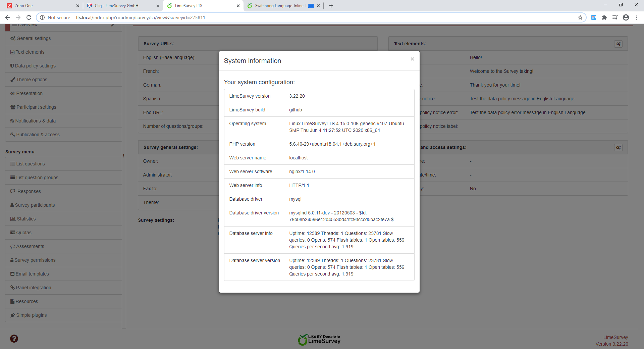Close the Cliq - LimeSurvey GmbH tab

(x=158, y=6)
